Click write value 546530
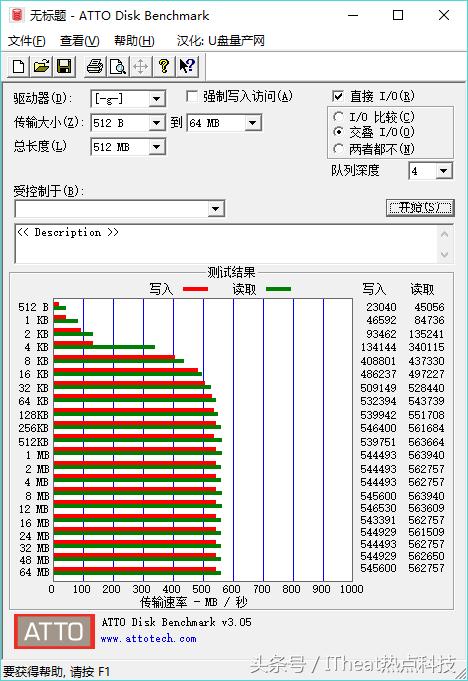Screen dimensions: 468x681 click(x=378, y=508)
